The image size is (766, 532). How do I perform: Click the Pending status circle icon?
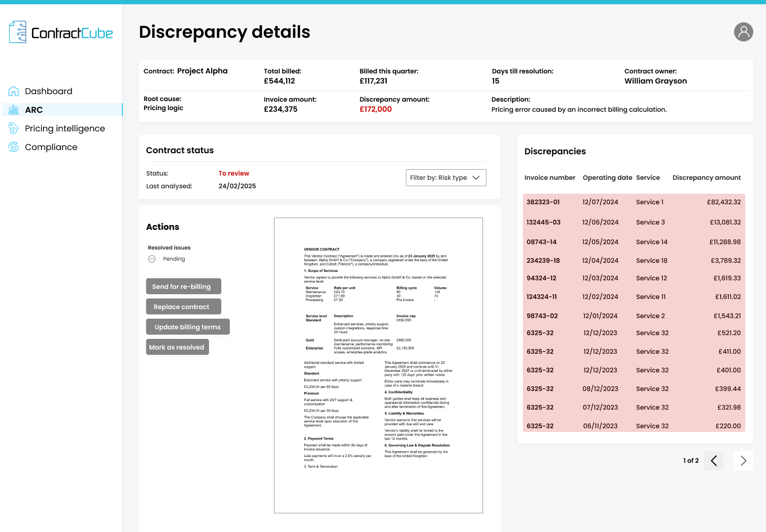point(152,259)
